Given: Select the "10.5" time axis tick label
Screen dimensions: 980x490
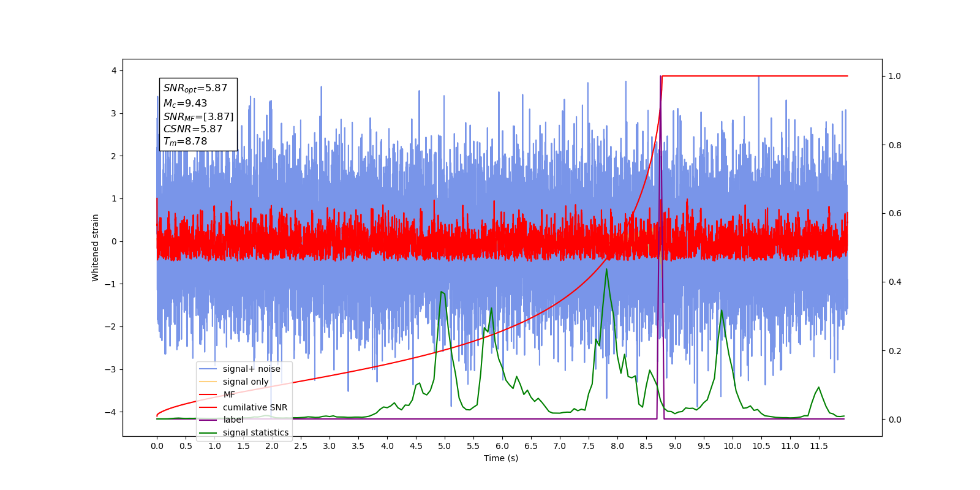Looking at the screenshot, I should click(761, 446).
